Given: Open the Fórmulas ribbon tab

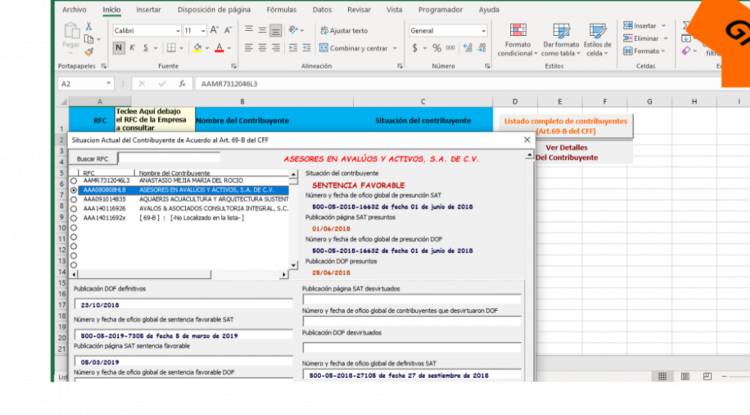Looking at the screenshot, I should pyautogui.click(x=281, y=9).
